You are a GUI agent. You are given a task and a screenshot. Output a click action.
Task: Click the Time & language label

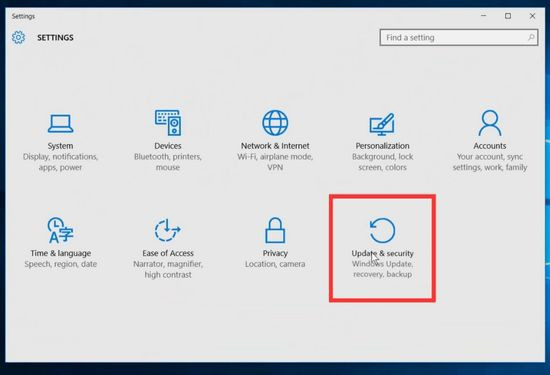point(60,253)
